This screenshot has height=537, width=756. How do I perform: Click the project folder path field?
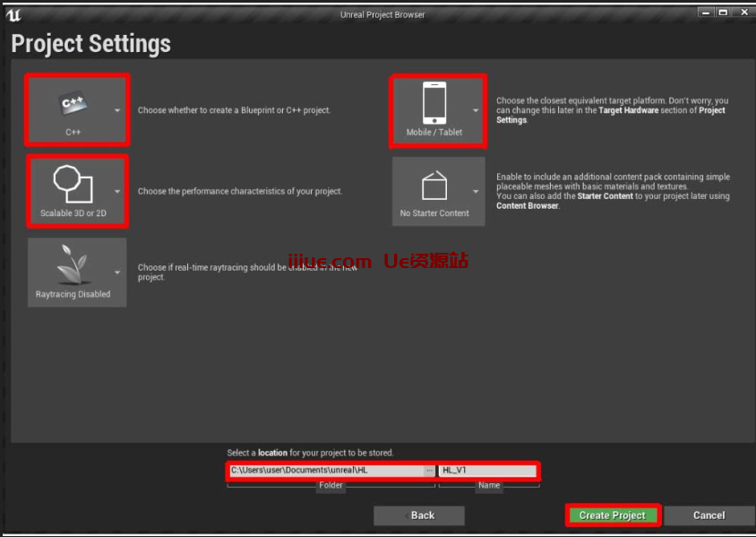pos(325,471)
